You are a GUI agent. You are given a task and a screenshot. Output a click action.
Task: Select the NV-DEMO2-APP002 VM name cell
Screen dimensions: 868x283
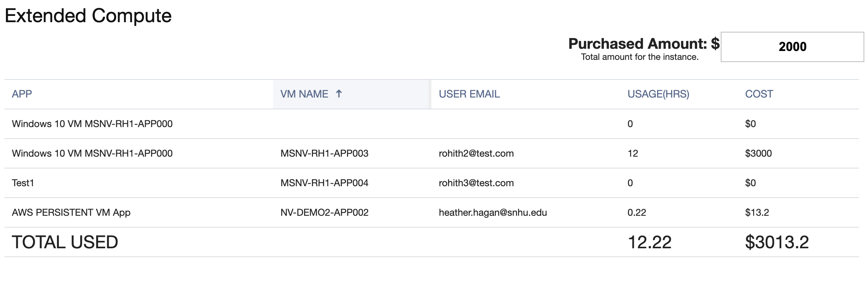324,212
